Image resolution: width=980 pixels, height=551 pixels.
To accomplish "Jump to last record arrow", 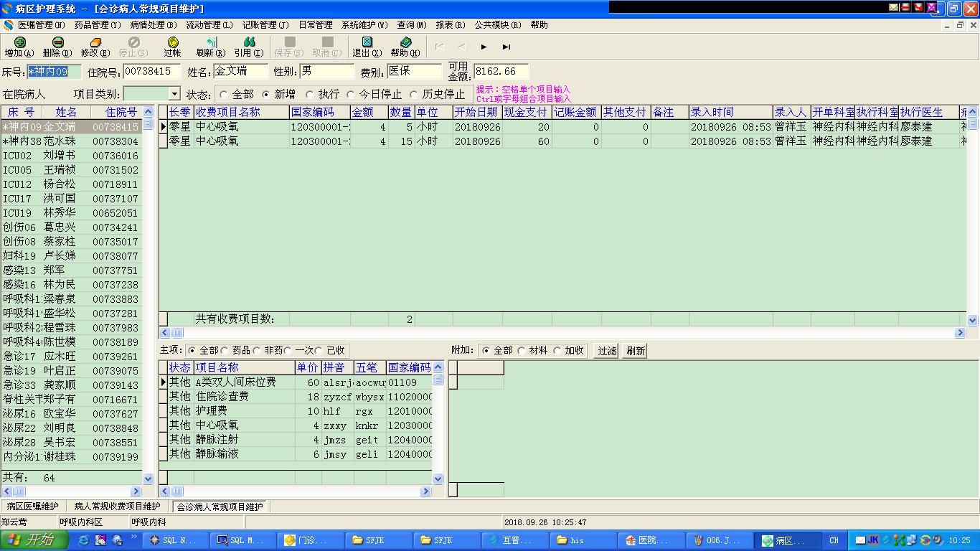I will [507, 47].
